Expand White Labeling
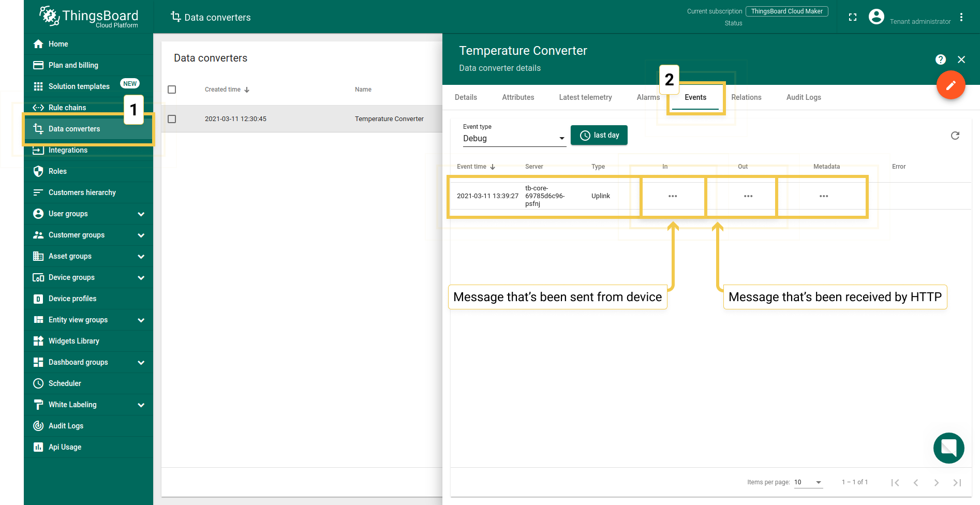The width and height of the screenshot is (980, 505). coord(141,405)
